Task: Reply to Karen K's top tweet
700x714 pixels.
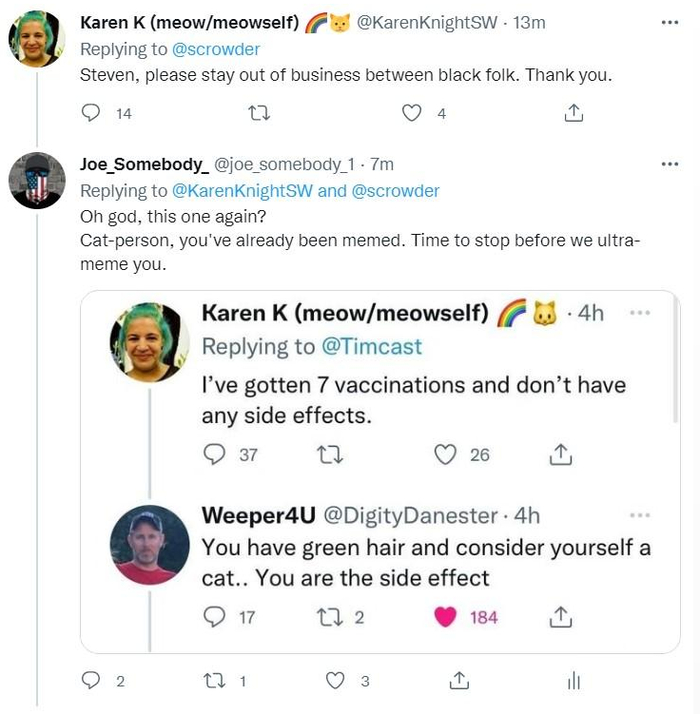Action: [x=92, y=114]
